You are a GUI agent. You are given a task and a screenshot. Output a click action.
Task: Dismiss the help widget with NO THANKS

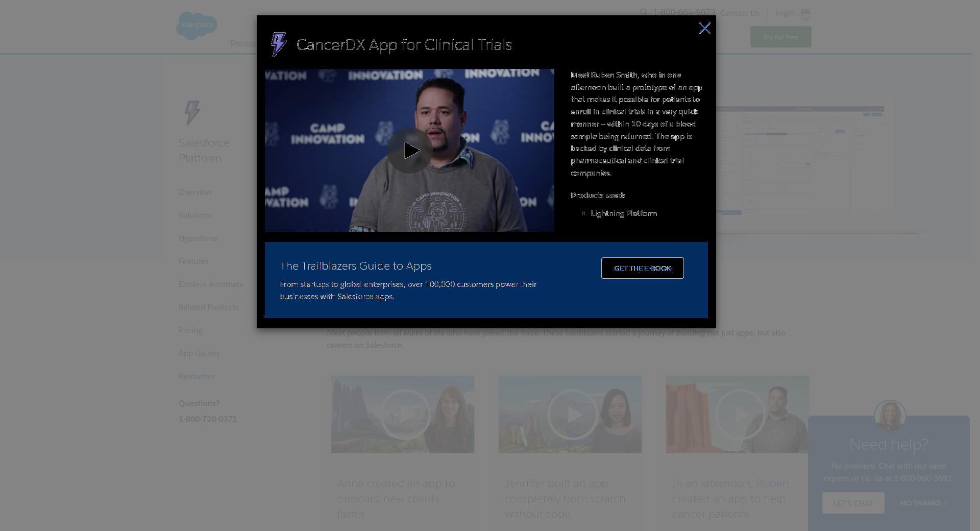point(923,503)
